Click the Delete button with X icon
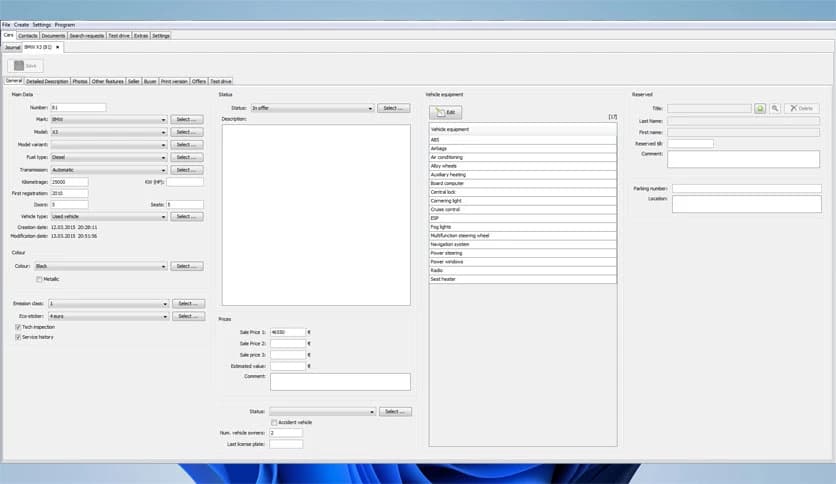 (x=804, y=108)
